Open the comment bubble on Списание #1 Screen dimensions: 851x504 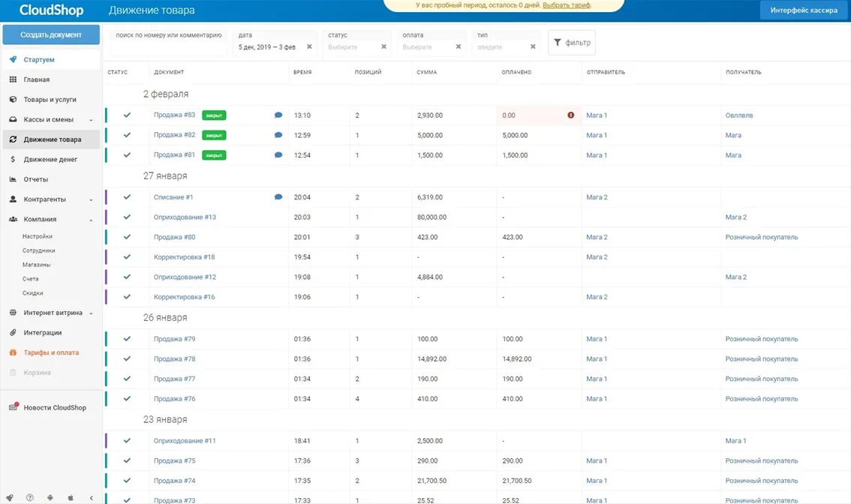(278, 197)
